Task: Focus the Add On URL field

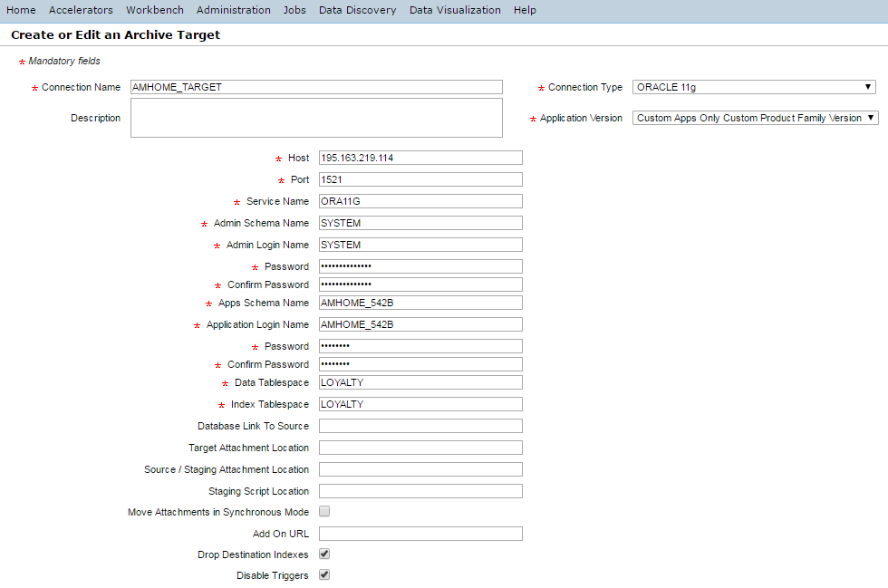Action: pos(420,534)
